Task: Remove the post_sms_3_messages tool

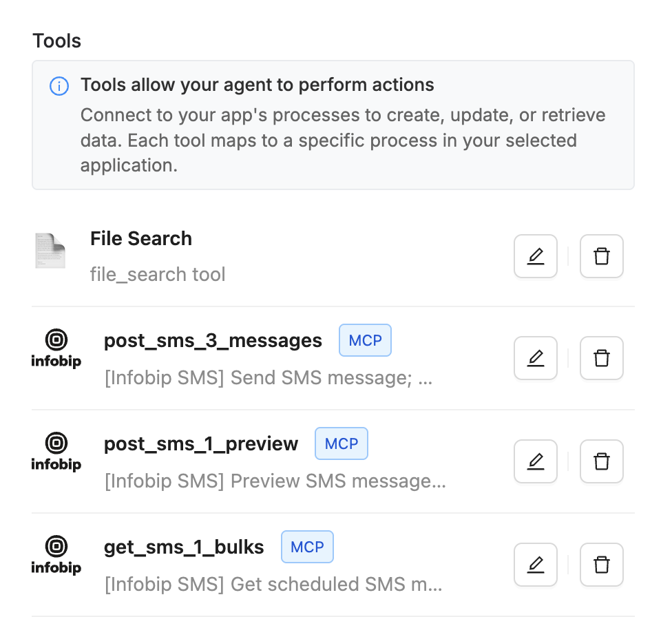Action: (601, 358)
